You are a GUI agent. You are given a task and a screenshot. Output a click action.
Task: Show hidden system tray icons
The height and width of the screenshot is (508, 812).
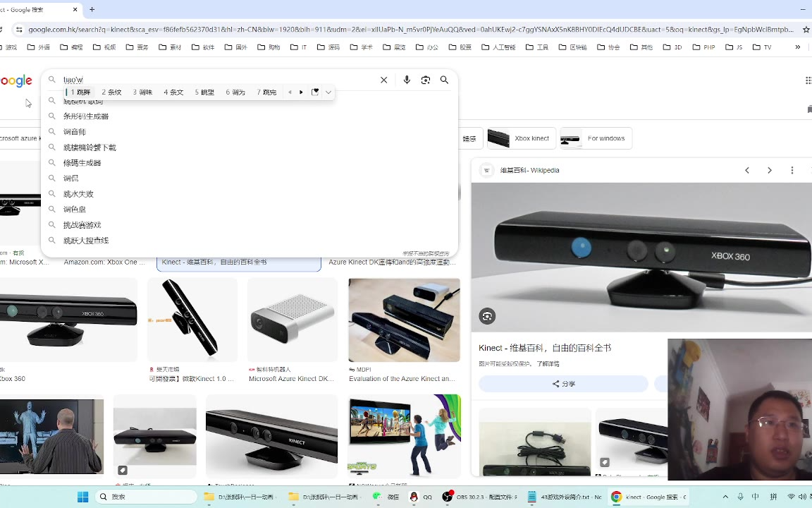(725, 497)
